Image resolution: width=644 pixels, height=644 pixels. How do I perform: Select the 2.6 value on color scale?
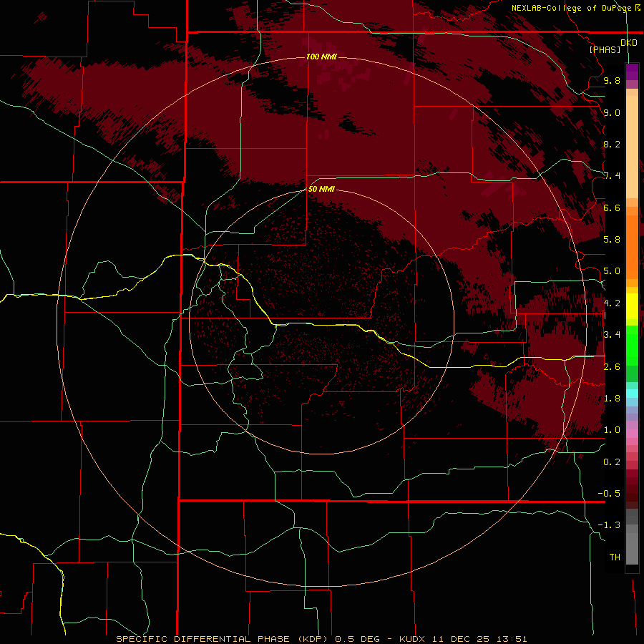click(612, 367)
